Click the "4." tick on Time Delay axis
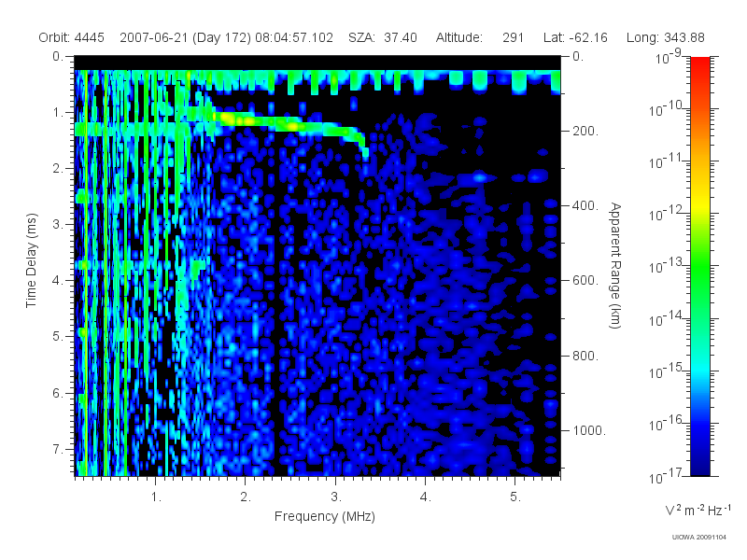The height and width of the screenshot is (560, 747). (x=58, y=281)
